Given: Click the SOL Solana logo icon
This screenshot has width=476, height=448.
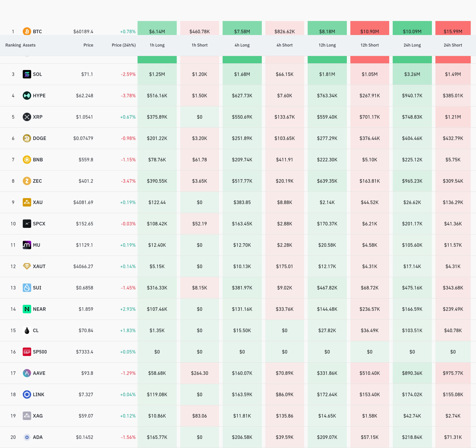Looking at the screenshot, I should pos(27,74).
